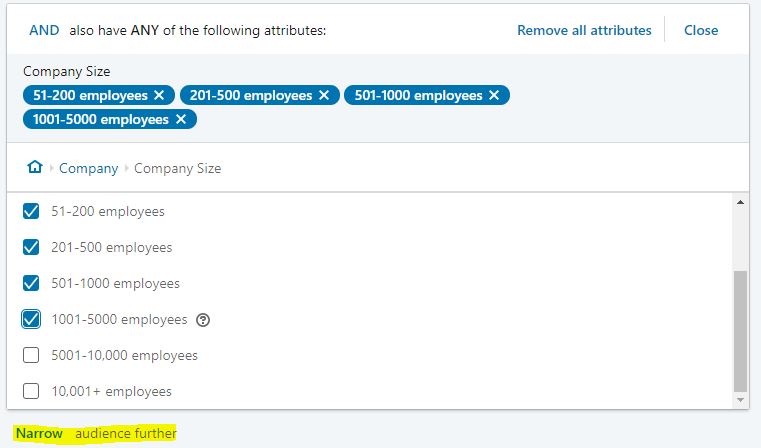Click the company size list scrollbar thumb

740,331
